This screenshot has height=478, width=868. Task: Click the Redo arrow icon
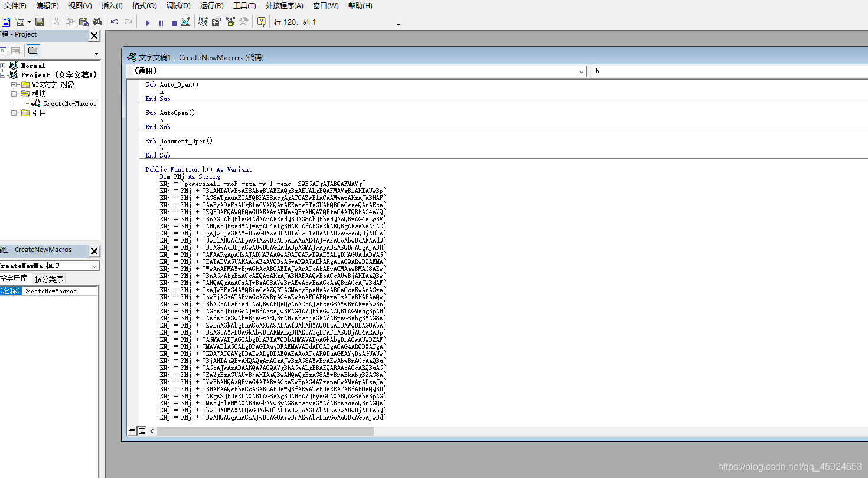pos(128,22)
